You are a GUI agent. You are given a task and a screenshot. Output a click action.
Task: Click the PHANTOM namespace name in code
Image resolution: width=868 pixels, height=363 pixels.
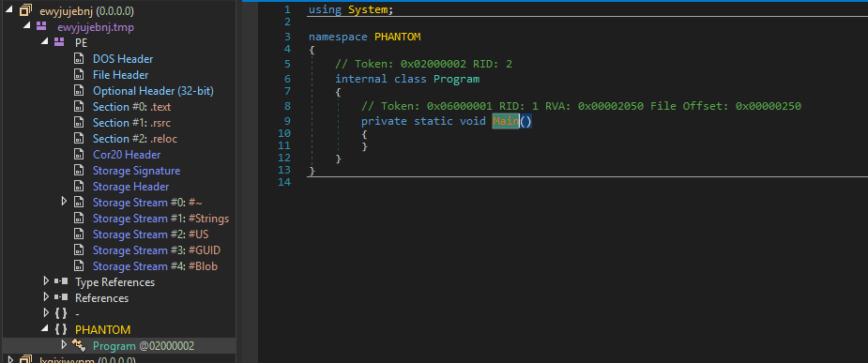pos(398,37)
